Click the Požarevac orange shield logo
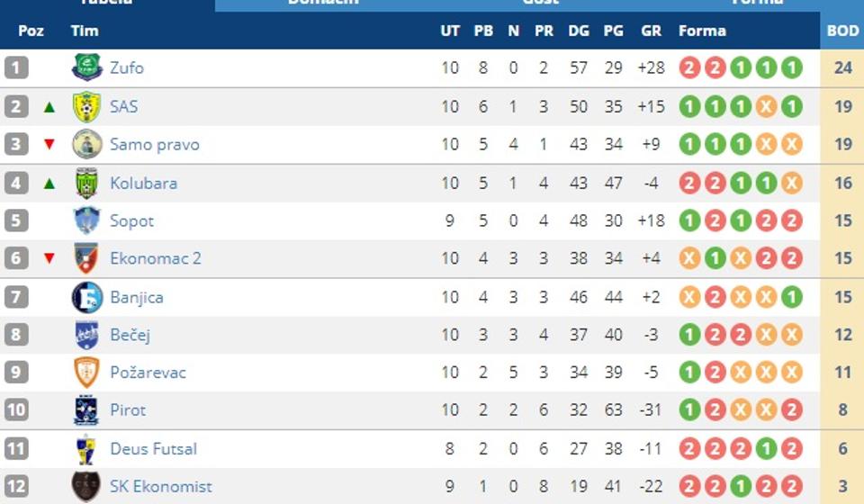The image size is (864, 504). [87, 372]
